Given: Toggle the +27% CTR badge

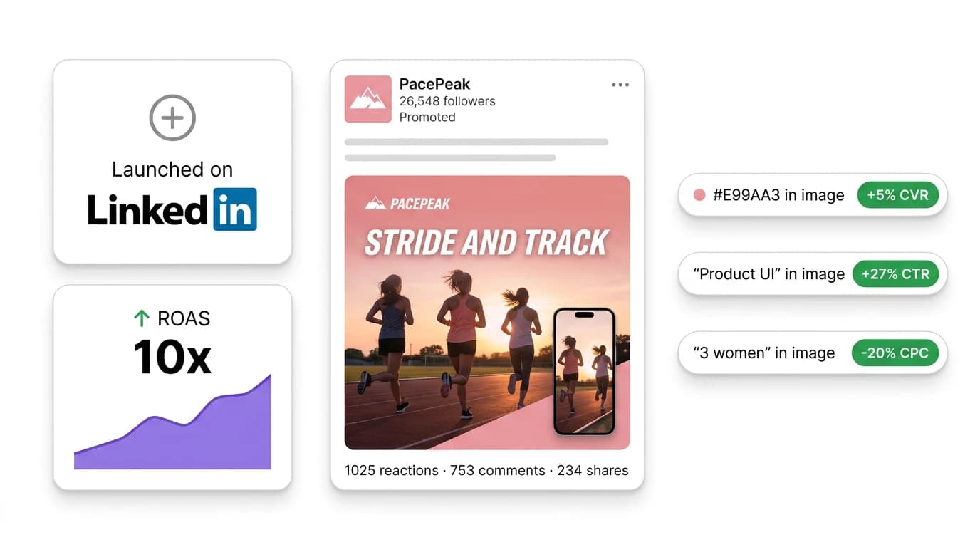Looking at the screenshot, I should pyautogui.click(x=895, y=273).
